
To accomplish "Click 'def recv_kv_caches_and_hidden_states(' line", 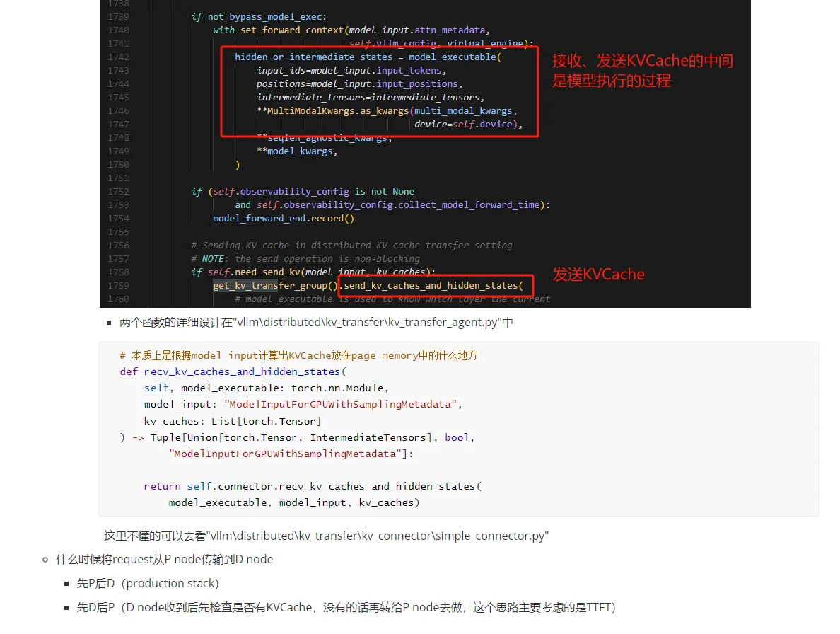I will tap(233, 371).
